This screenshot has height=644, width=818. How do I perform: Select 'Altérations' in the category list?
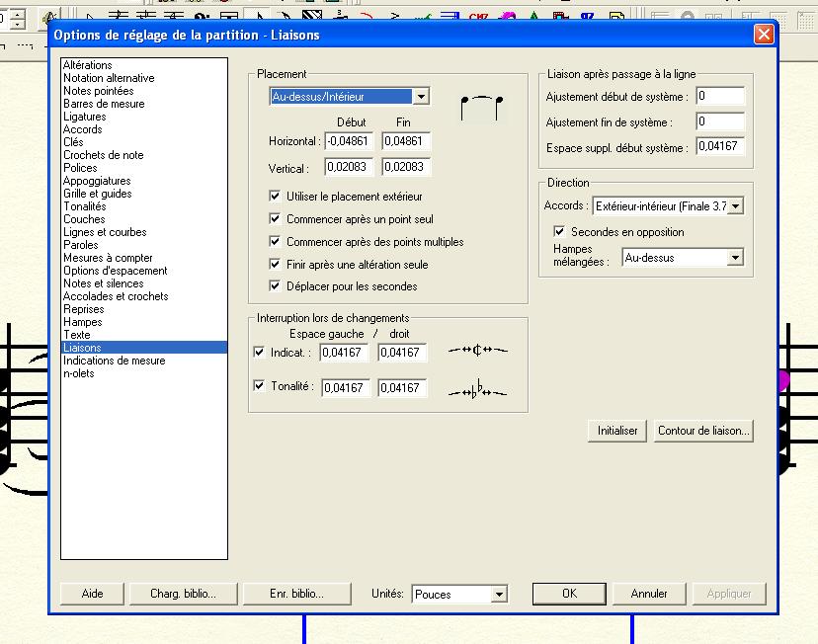click(88, 65)
